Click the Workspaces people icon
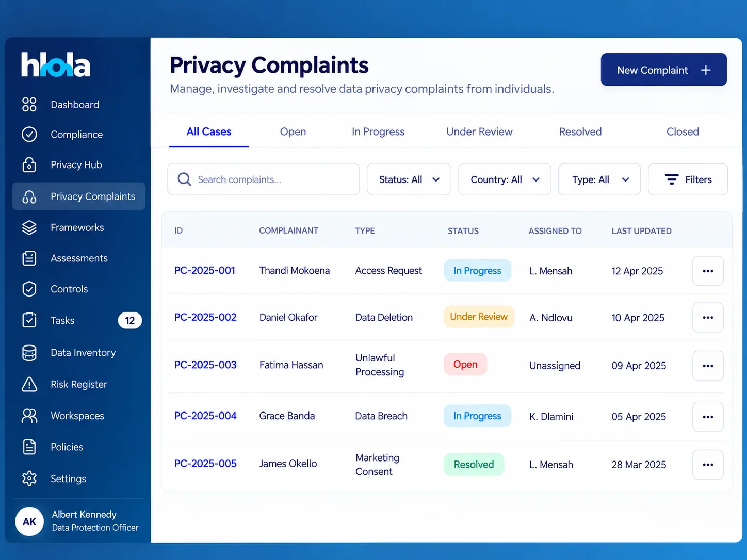747x560 pixels. tap(29, 416)
